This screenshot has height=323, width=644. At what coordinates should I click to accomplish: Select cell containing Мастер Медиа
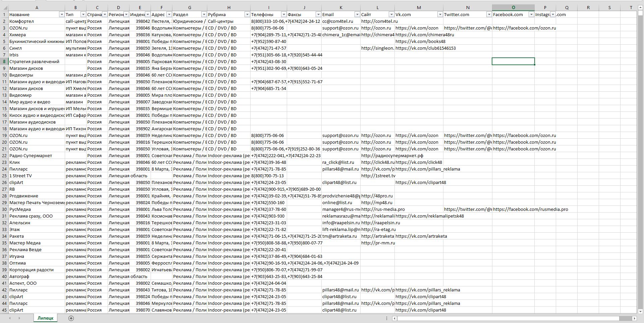click(x=37, y=243)
